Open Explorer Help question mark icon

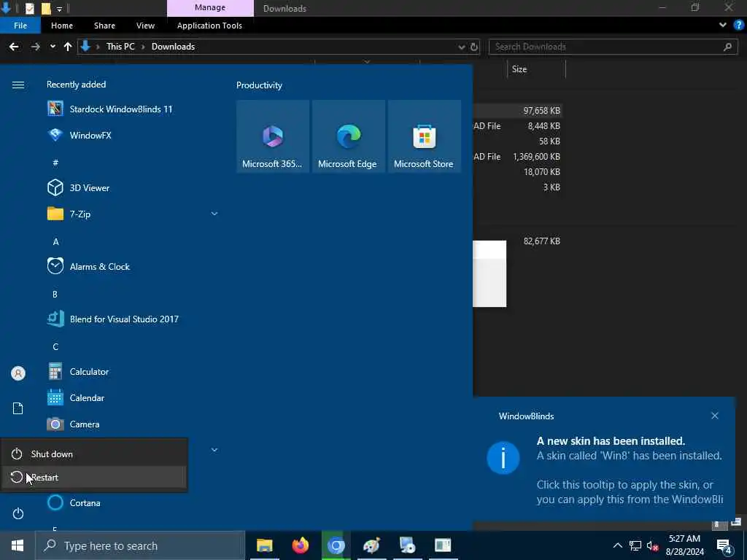click(739, 26)
